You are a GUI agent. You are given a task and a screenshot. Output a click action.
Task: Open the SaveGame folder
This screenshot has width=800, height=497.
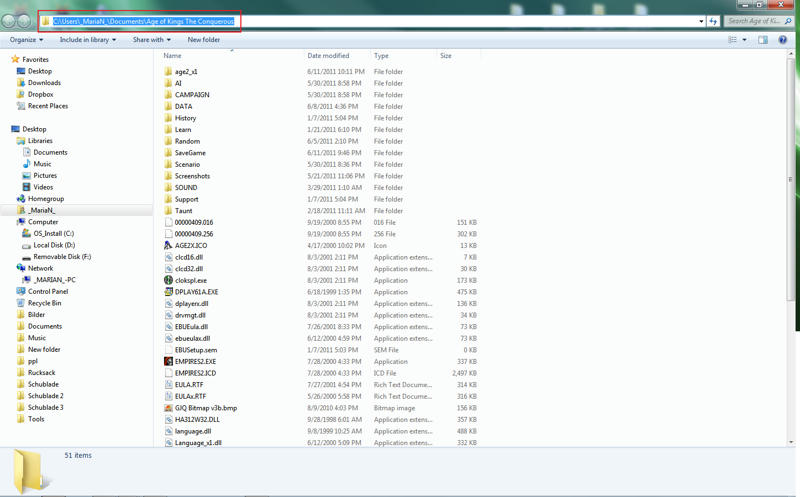pyautogui.click(x=190, y=153)
